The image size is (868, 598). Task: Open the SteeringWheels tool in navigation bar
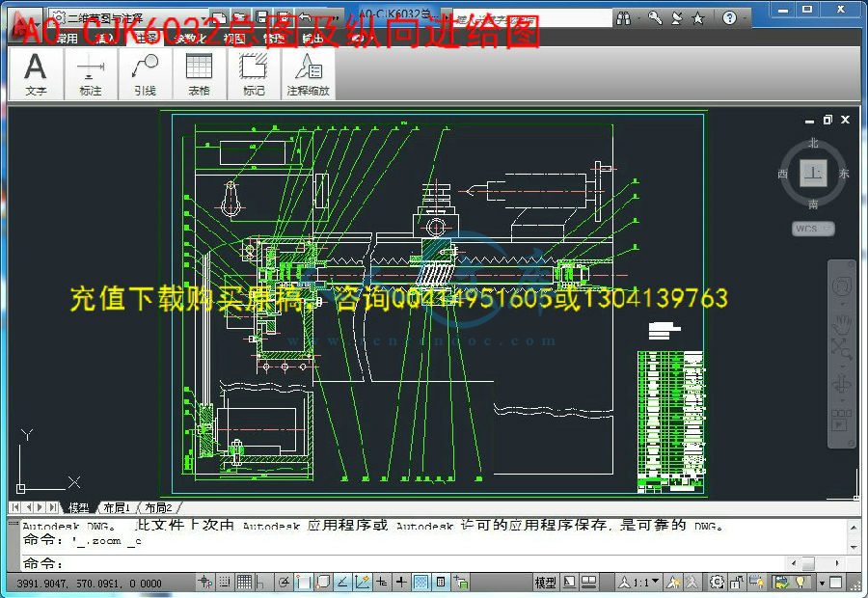tap(841, 286)
